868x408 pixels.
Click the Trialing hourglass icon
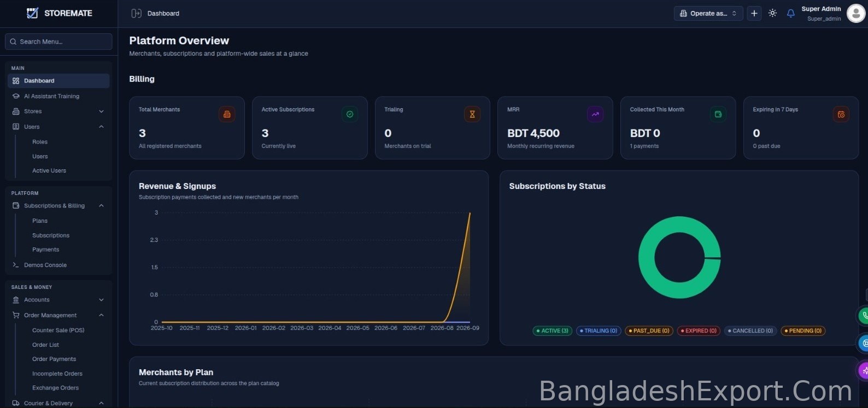pyautogui.click(x=472, y=114)
